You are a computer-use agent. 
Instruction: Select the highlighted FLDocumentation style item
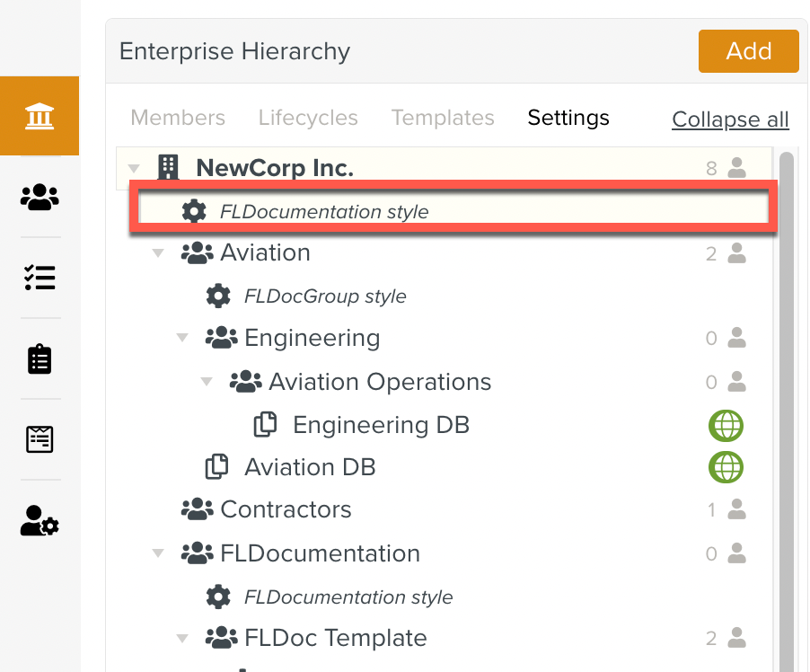pyautogui.click(x=324, y=212)
